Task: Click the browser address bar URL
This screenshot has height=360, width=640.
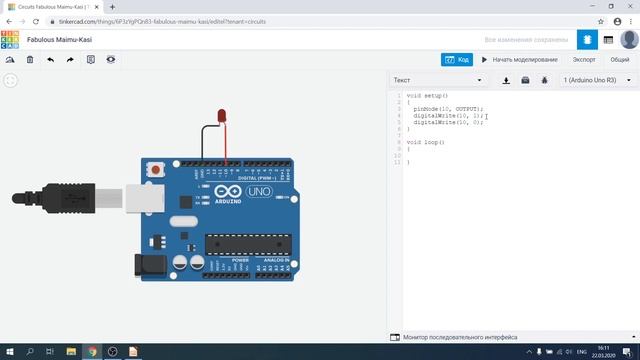Action: click(162, 22)
